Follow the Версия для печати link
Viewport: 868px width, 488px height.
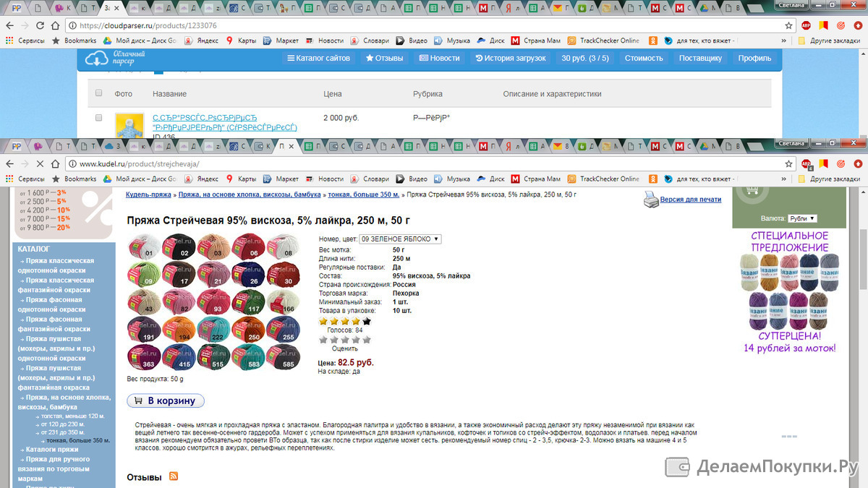point(691,200)
